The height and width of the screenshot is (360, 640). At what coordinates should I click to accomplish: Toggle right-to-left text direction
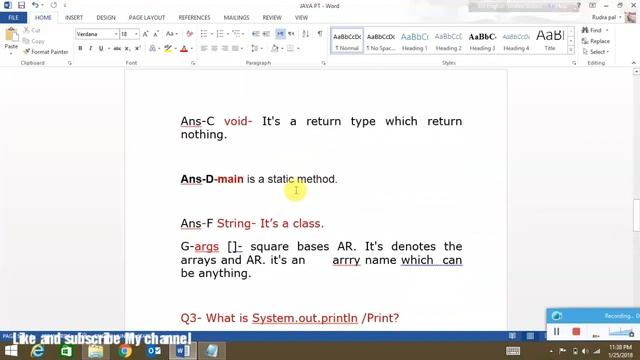(x=291, y=34)
